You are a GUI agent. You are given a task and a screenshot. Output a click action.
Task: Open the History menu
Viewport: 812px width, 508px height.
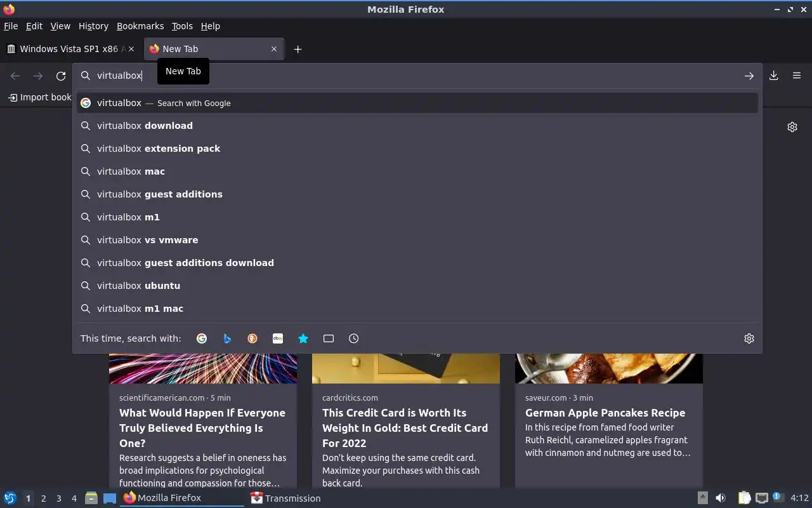[x=93, y=26]
